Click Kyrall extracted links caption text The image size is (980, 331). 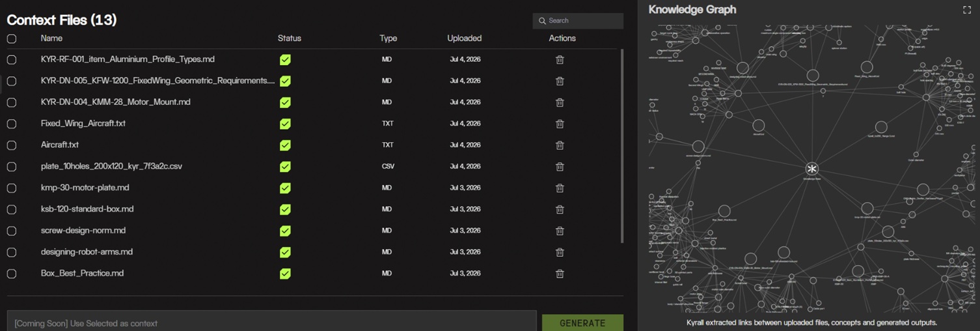point(811,323)
